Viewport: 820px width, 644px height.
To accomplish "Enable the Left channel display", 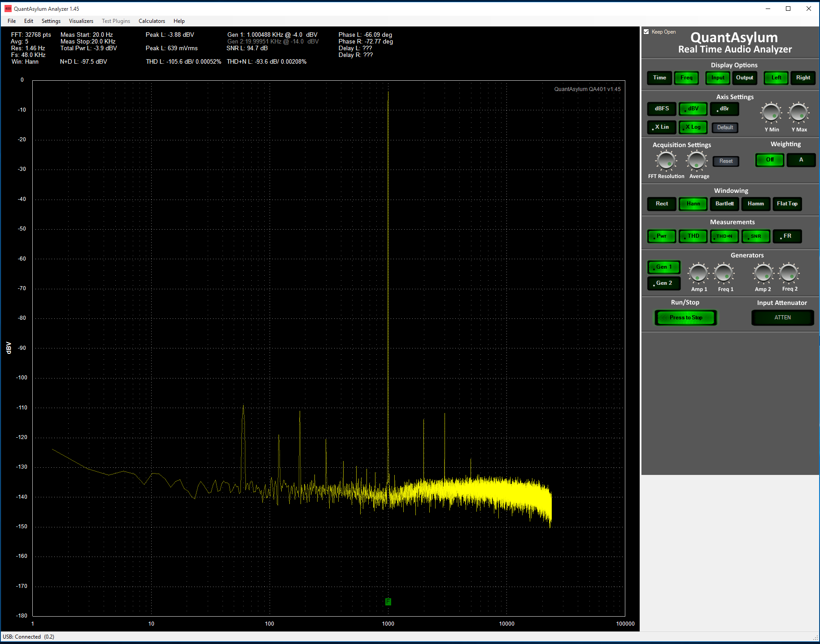I will pyautogui.click(x=776, y=78).
